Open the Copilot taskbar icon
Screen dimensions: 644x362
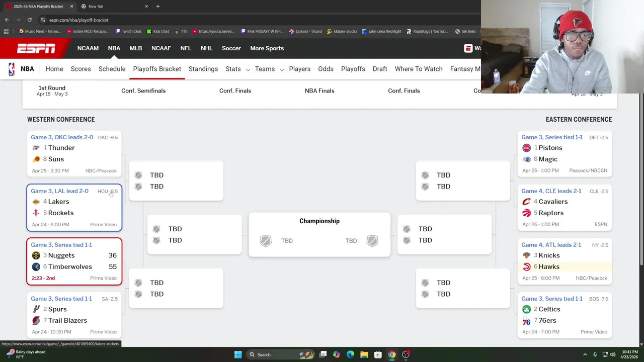click(x=336, y=354)
